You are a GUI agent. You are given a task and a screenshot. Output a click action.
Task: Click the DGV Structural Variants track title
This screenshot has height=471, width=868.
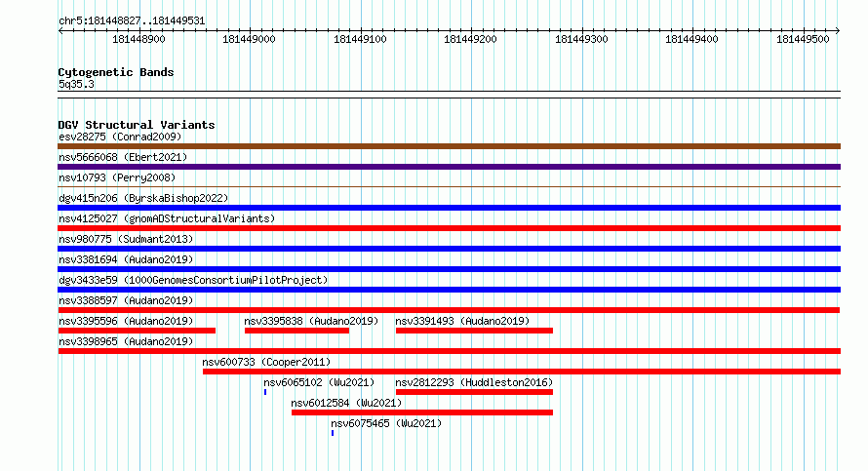coord(137,125)
